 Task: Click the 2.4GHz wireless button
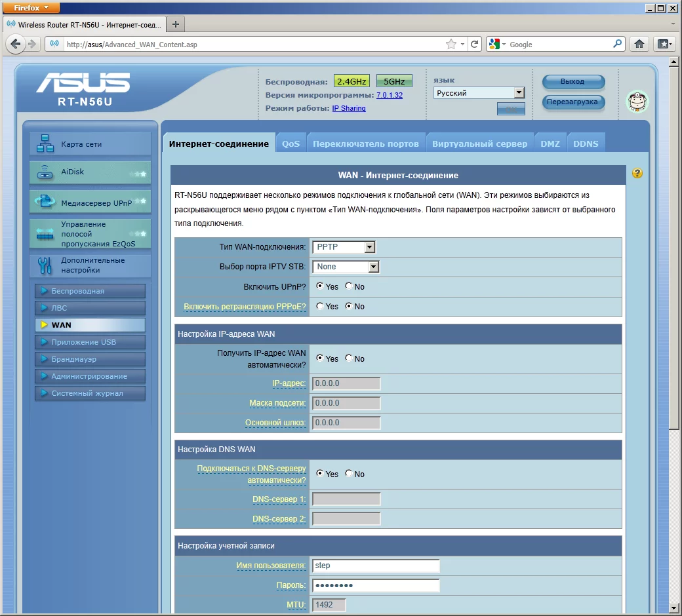tap(351, 81)
